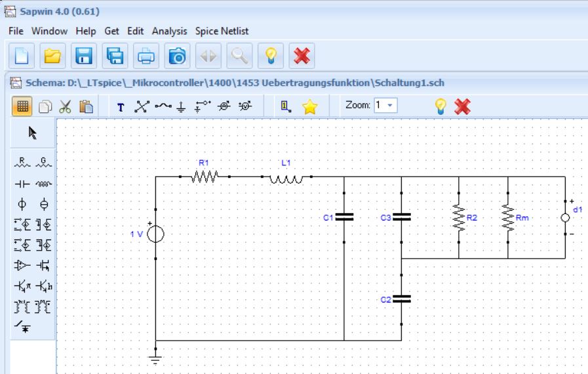This screenshot has width=588, height=374.
Task: Paste with the clipboard icon
Action: (86, 107)
